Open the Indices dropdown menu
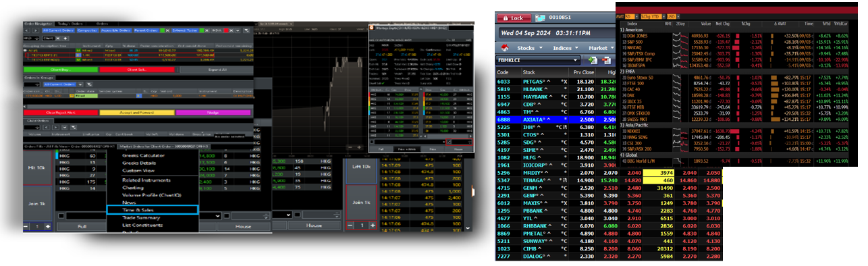 [x=565, y=48]
